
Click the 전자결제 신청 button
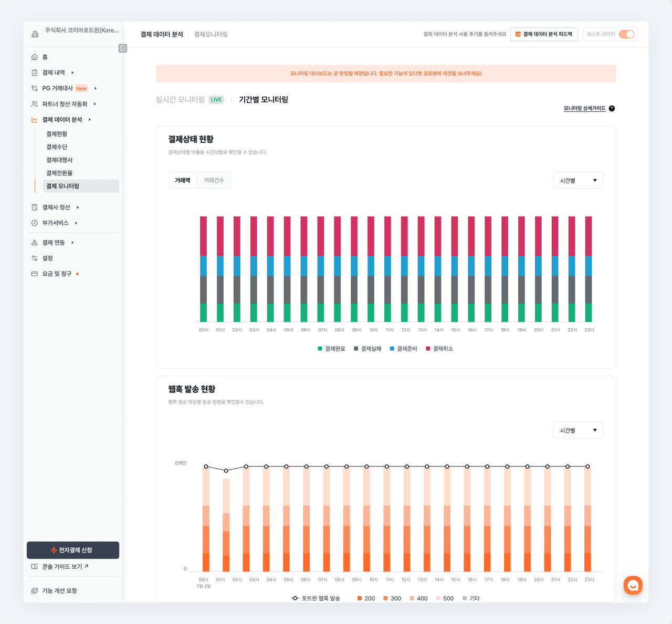click(x=73, y=550)
